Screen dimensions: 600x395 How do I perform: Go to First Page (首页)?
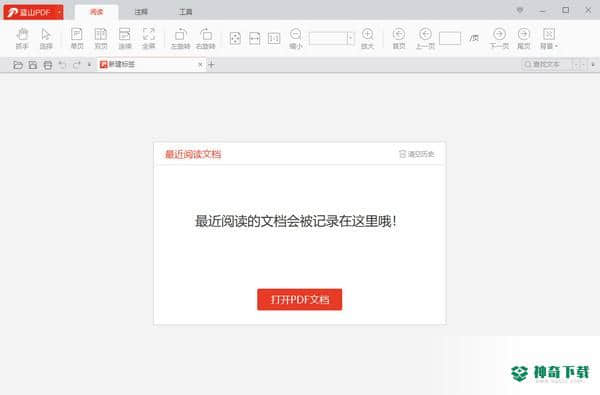pos(399,38)
